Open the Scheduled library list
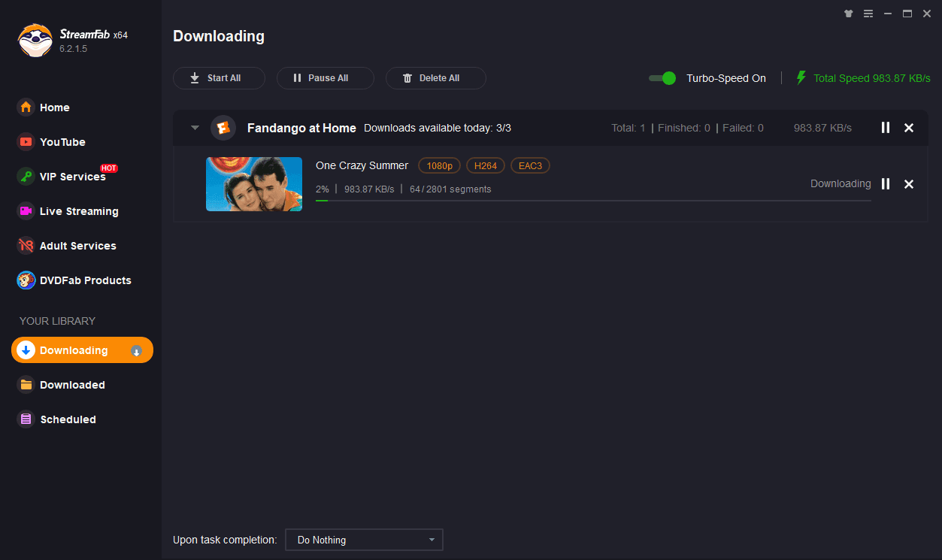The height and width of the screenshot is (560, 942). (x=57, y=419)
